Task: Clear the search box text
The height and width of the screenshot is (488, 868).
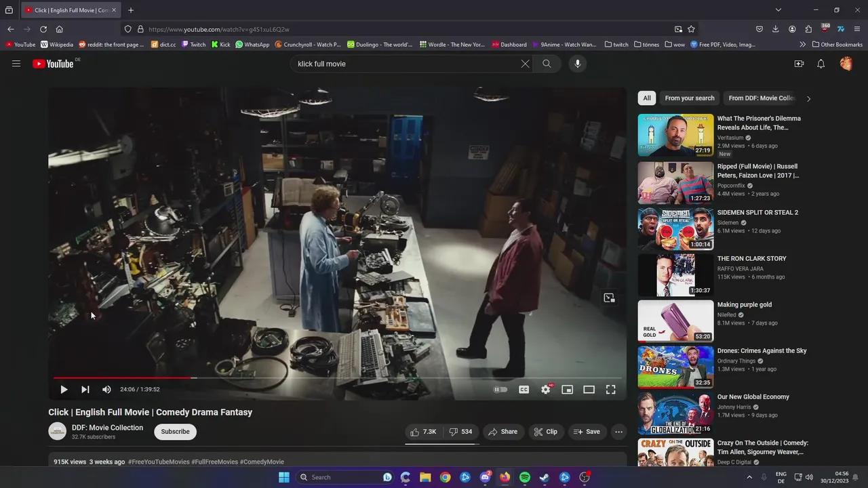Action: pyautogui.click(x=525, y=64)
